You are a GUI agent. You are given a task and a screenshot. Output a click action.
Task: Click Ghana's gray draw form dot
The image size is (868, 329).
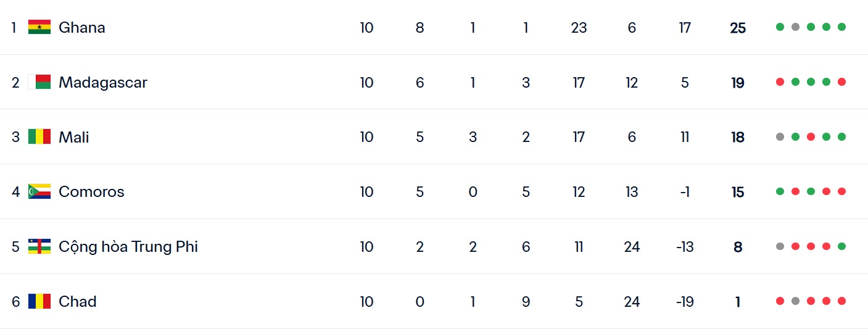coord(795,27)
